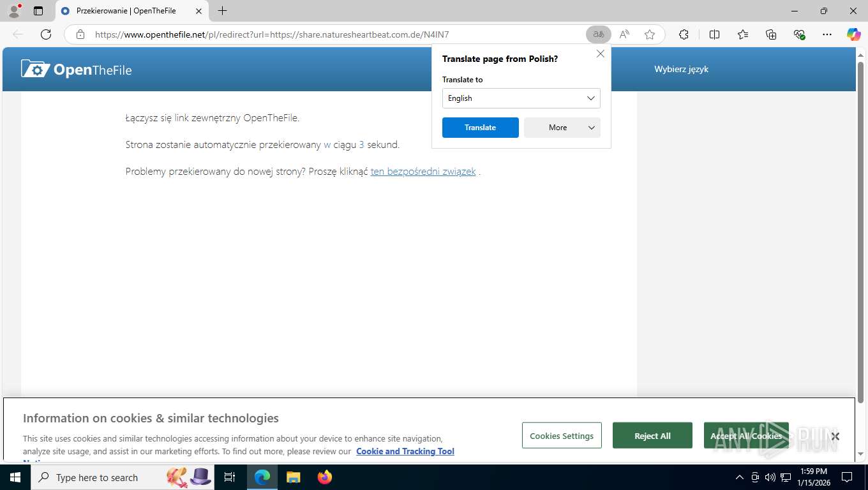Refresh the page
Screen dimensions: 868x490
coord(46,34)
